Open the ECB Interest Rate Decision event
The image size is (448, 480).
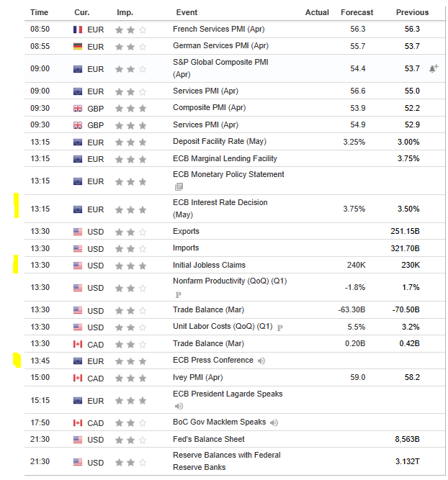(x=220, y=202)
